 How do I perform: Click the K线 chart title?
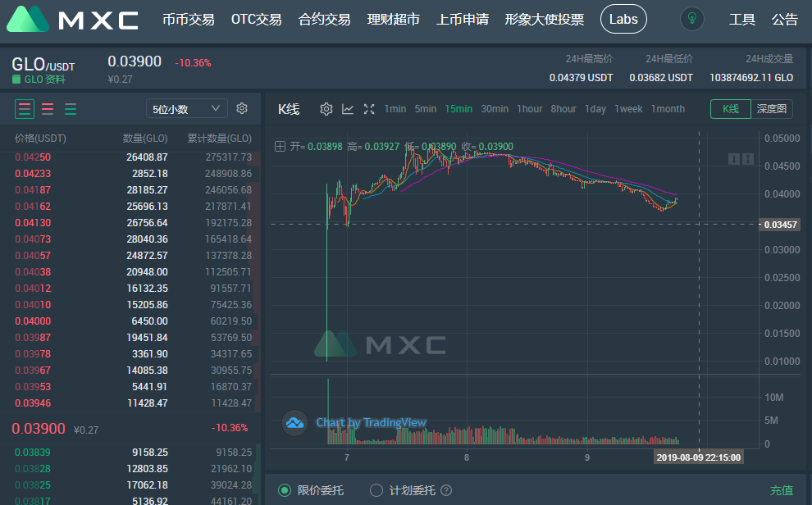289,109
